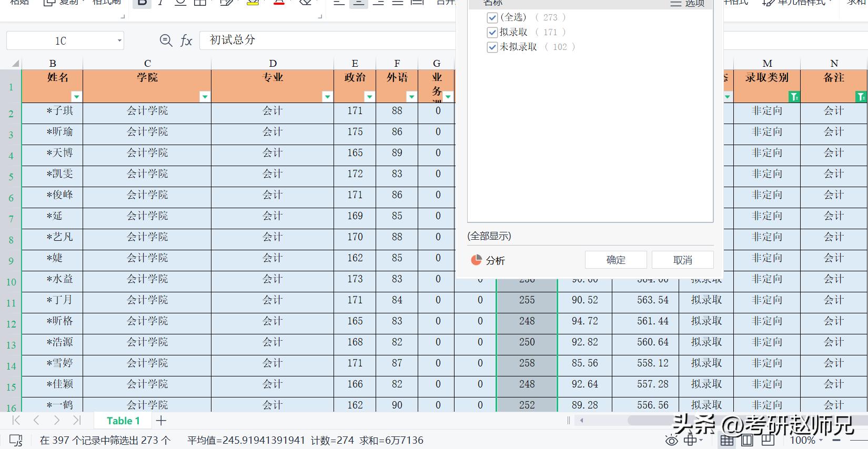Open the name box dropdown arrow
The height and width of the screenshot is (449, 868).
pos(119,40)
